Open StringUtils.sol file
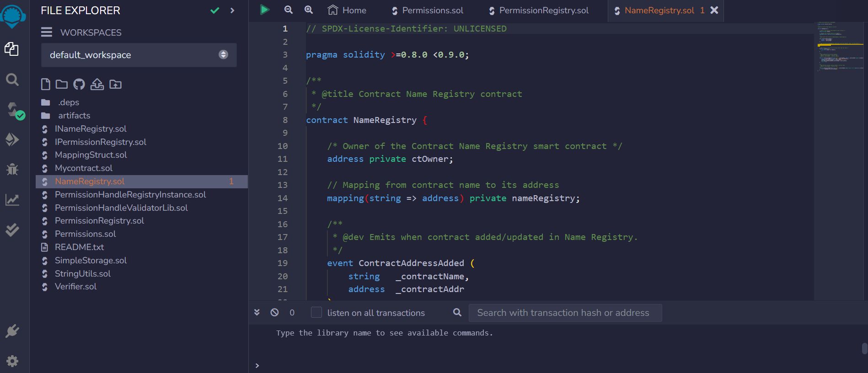Image resolution: width=868 pixels, height=373 pixels. (82, 274)
